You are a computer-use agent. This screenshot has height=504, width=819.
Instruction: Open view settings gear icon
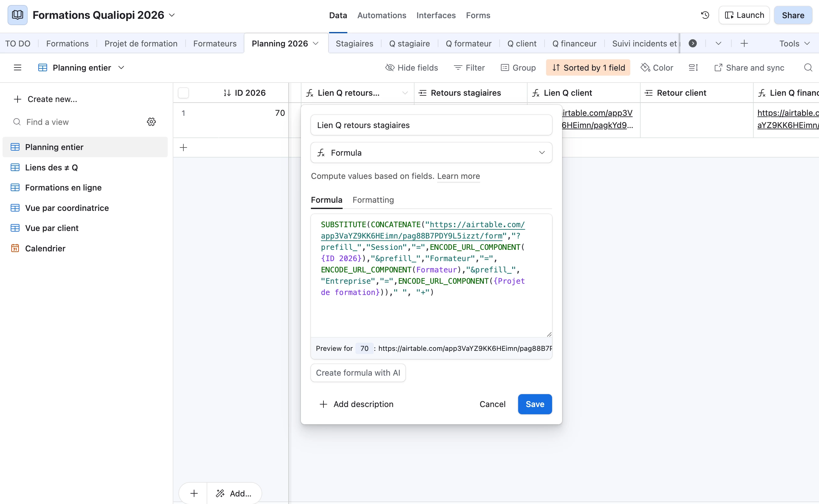151,122
